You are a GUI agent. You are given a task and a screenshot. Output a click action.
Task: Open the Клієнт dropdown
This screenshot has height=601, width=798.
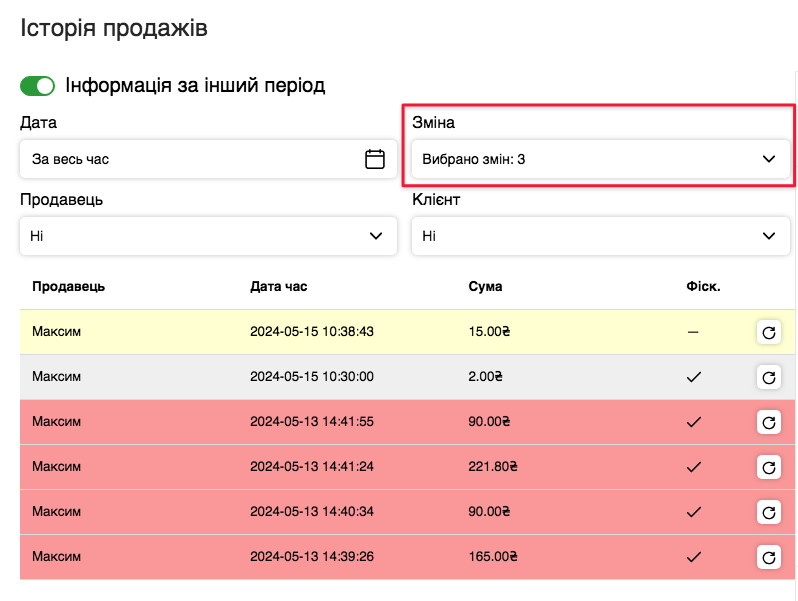click(600, 236)
